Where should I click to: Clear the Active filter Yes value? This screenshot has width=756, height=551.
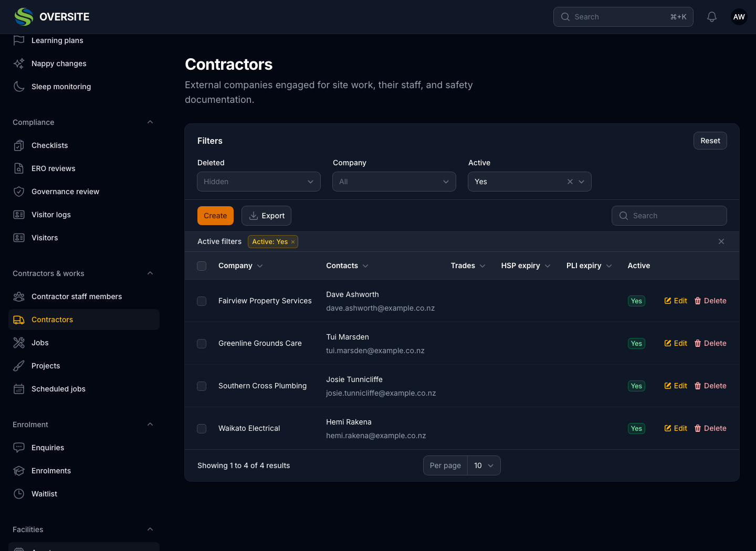(x=570, y=182)
